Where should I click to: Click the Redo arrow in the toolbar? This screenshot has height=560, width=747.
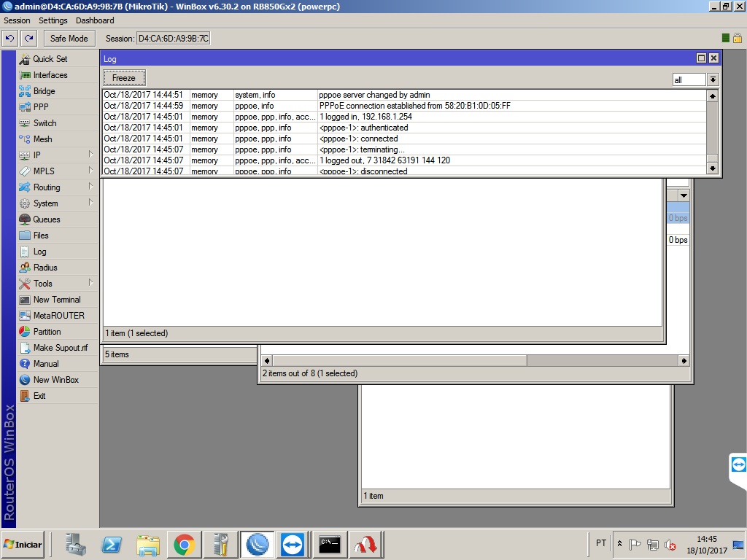(29, 39)
